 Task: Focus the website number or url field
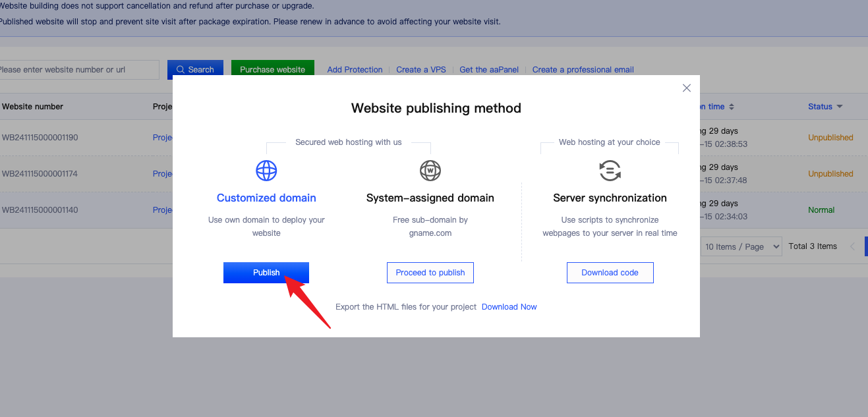tap(77, 70)
